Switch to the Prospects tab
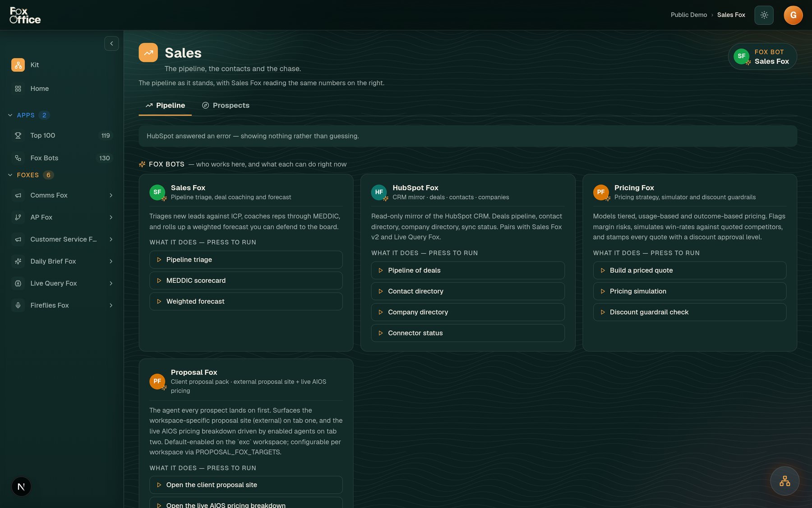This screenshot has height=508, width=812. [226, 106]
